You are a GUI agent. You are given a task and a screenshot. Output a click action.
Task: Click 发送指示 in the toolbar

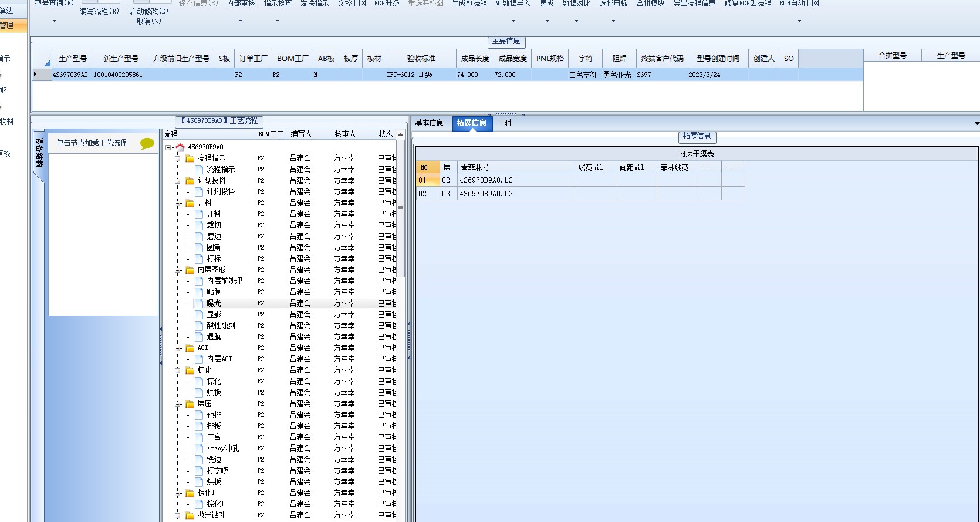315,4
